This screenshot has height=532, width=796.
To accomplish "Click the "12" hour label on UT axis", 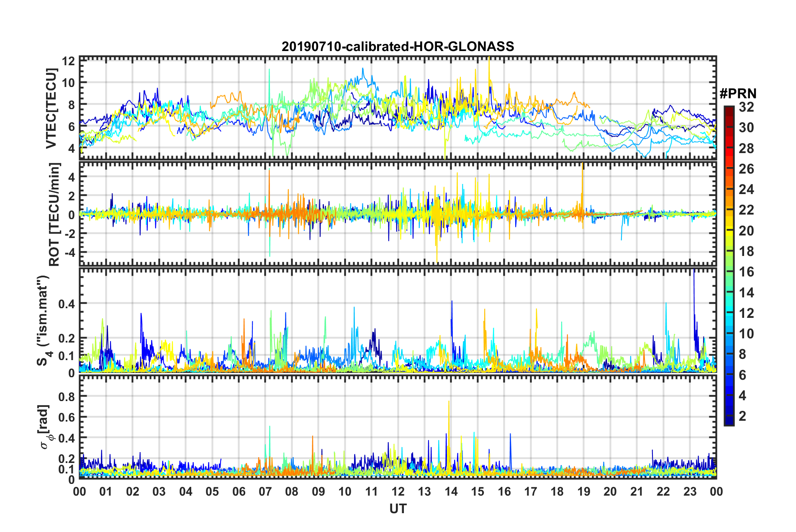I will click(x=398, y=491).
